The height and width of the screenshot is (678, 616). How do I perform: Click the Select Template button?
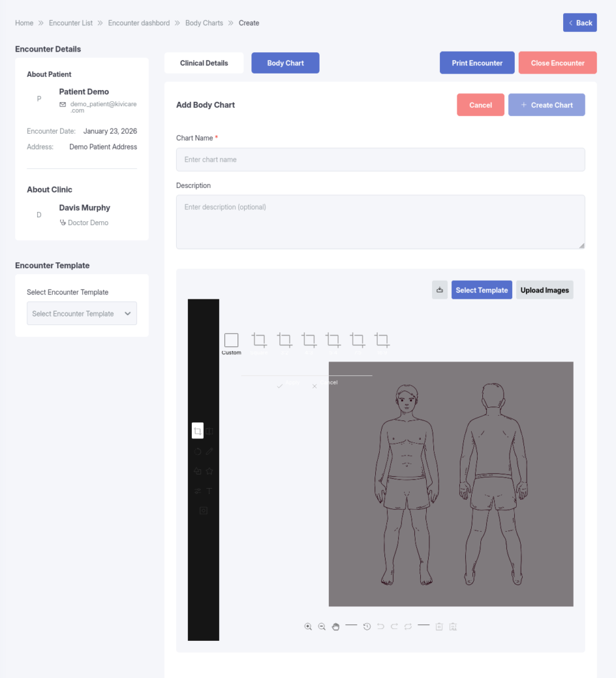[482, 290]
